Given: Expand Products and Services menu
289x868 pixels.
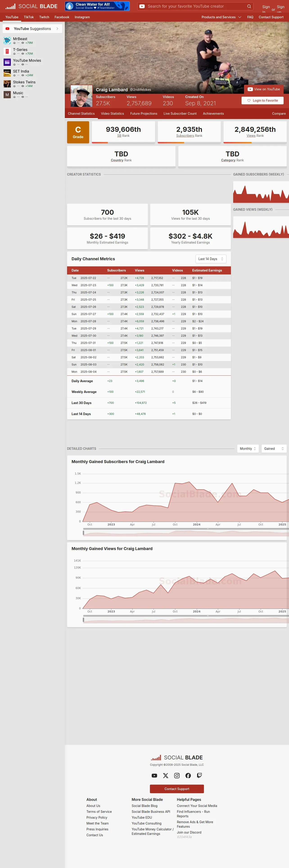Looking at the screenshot, I should tap(221, 17).
